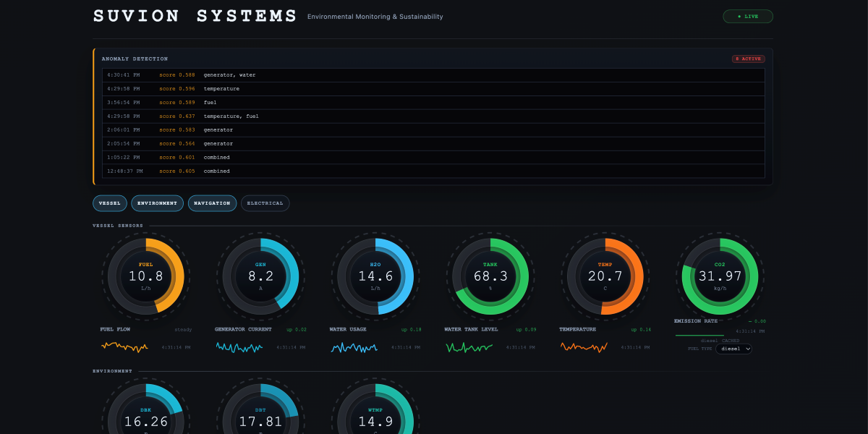Select the 4:30:41 PM generator, water anomaly
Image resolution: width=868 pixels, height=434 pixels.
coord(433,75)
